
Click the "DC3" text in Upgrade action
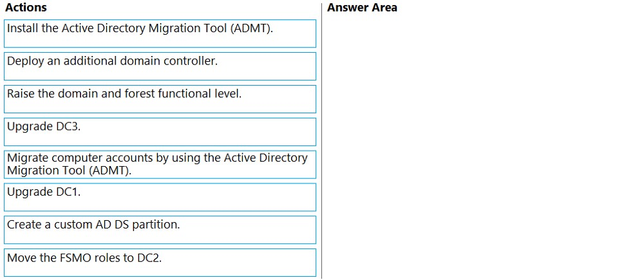click(x=68, y=127)
